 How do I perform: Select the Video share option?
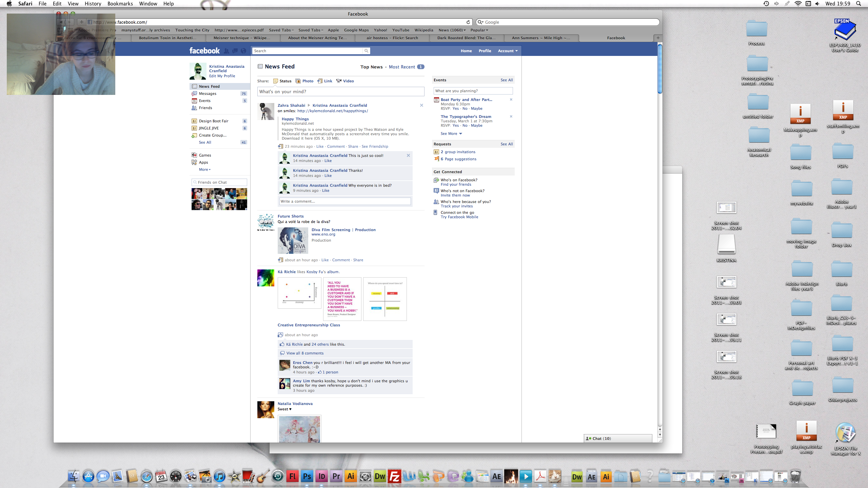pos(345,81)
